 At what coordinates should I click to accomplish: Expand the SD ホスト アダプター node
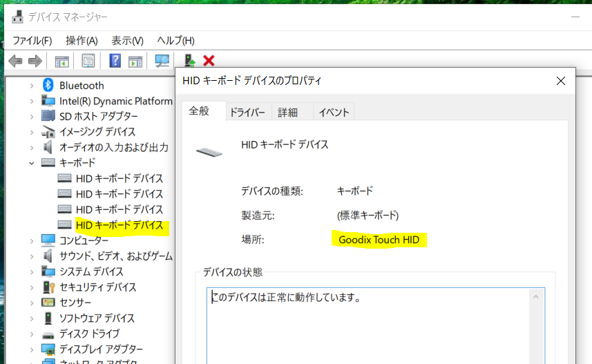(x=32, y=117)
